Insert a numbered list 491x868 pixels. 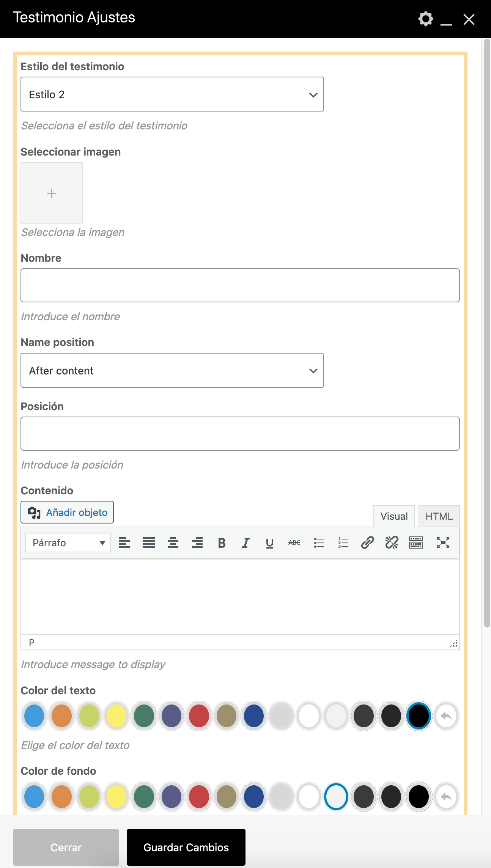[343, 543]
